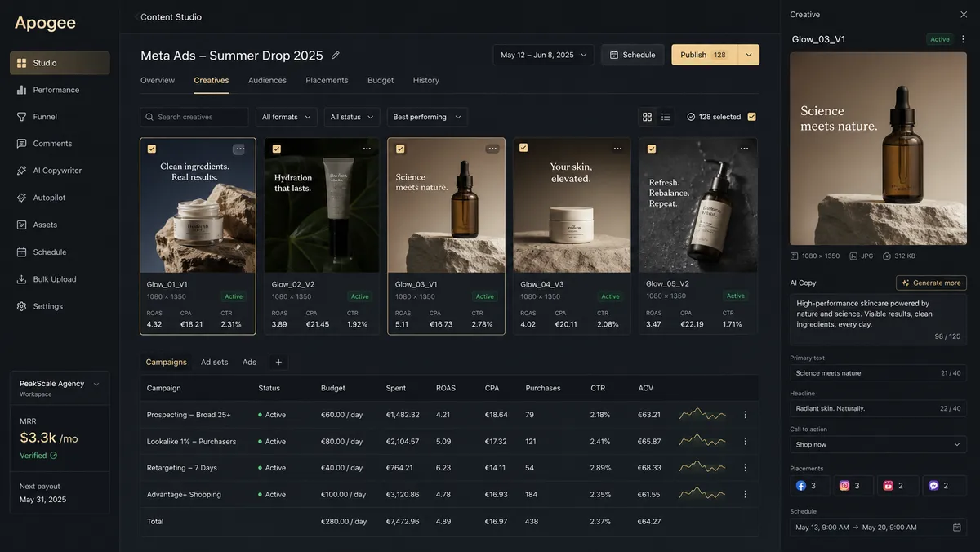Add a new tab with plus icon
This screenshot has height=552, width=980.
pos(278,362)
